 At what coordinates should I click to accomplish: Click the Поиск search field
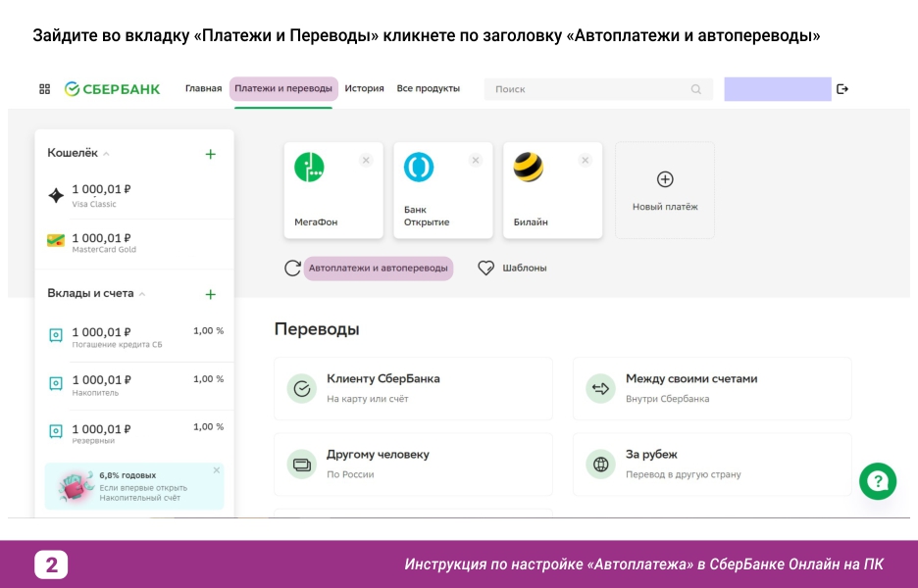click(598, 89)
